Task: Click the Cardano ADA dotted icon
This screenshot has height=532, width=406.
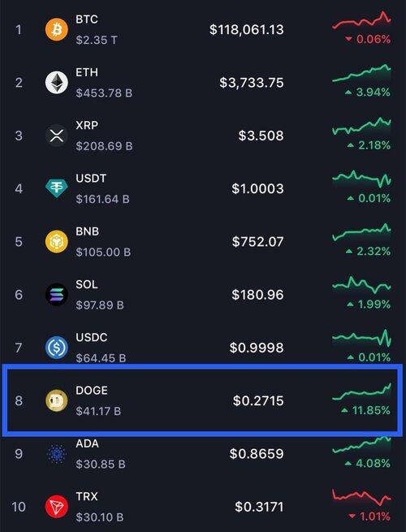Action: click(57, 454)
